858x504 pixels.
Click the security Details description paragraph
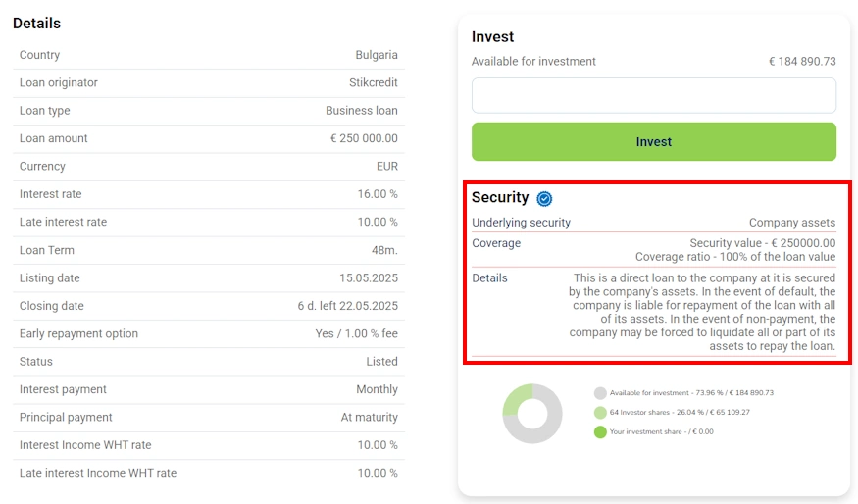click(702, 312)
